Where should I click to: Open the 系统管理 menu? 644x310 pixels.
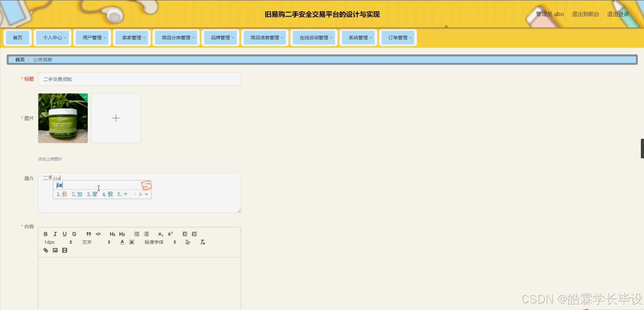click(358, 38)
